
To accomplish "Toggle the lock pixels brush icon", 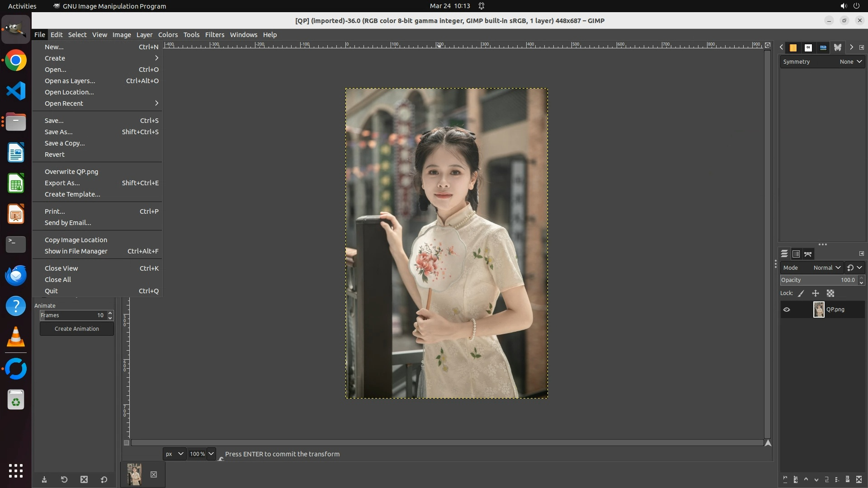I will pyautogui.click(x=801, y=293).
